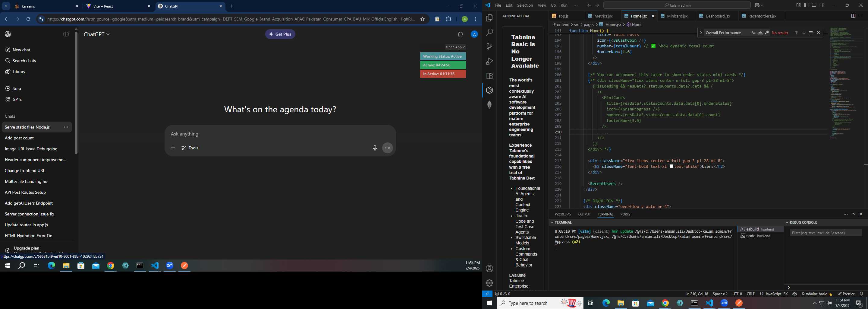868x309 pixels.
Task: Select the Tabnine icon in the activity bar
Action: pyautogui.click(x=489, y=91)
